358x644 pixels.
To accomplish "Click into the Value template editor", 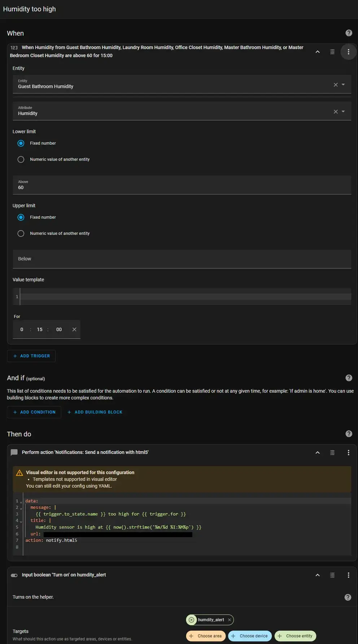I will pos(185,297).
